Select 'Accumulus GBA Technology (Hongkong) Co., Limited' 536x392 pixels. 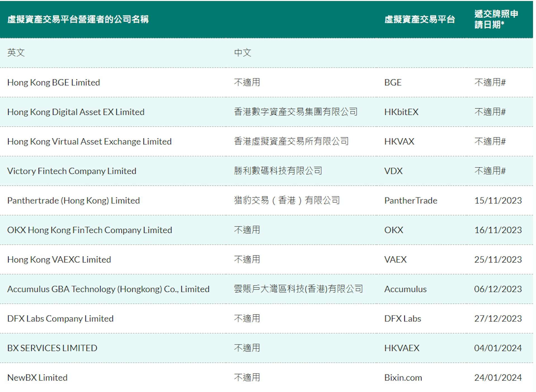pos(108,289)
